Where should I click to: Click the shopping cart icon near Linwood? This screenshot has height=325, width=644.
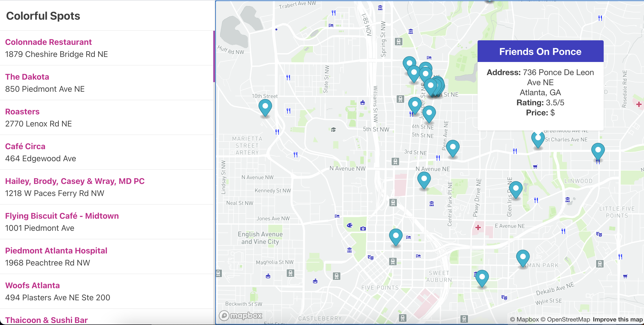click(535, 167)
